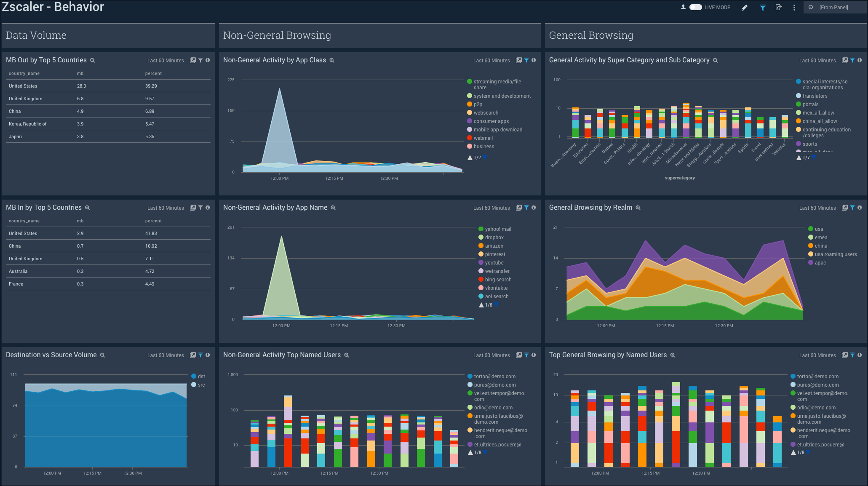
Task: Toggle the usa series in General Browsing by Realm legend
Action: coord(817,229)
